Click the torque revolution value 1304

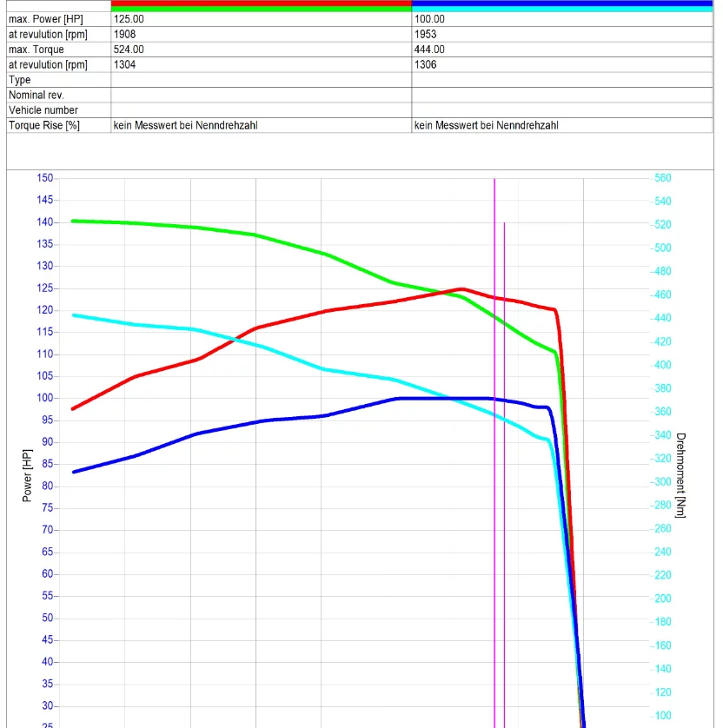pyautogui.click(x=125, y=64)
